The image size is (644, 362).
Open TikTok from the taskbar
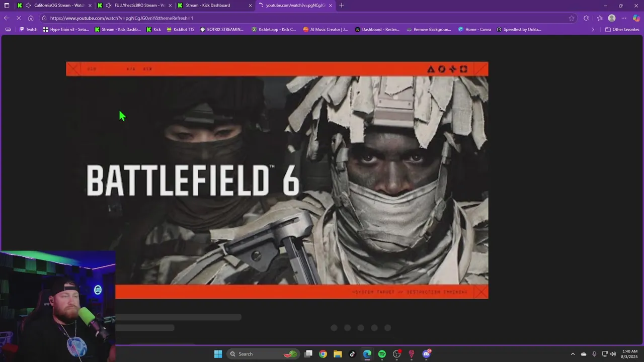[x=352, y=354]
